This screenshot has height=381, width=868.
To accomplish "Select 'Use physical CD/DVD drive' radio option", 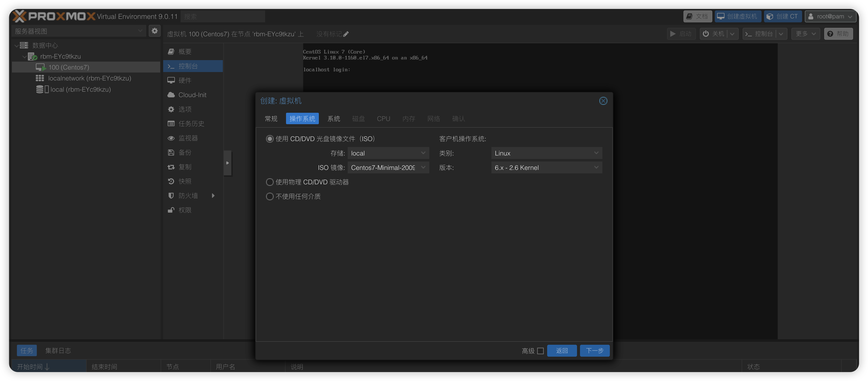I will 270,182.
